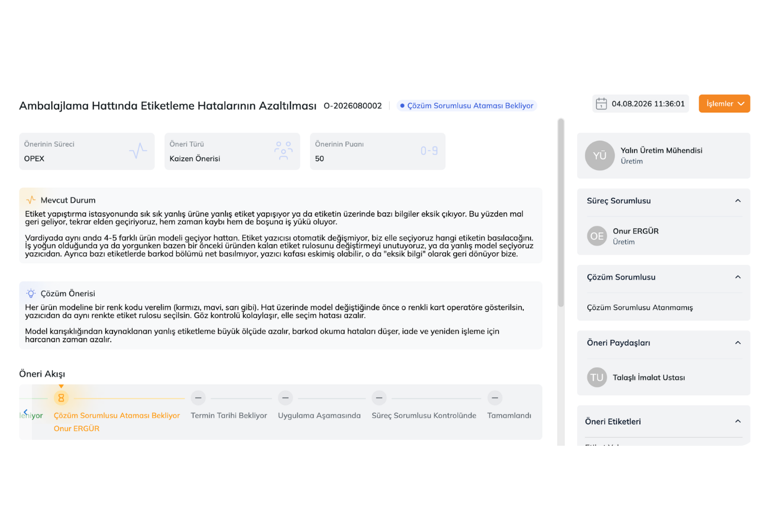Collapse the Çözüm Sorumlusu section
Screen dimensions: 769x532
(x=738, y=277)
